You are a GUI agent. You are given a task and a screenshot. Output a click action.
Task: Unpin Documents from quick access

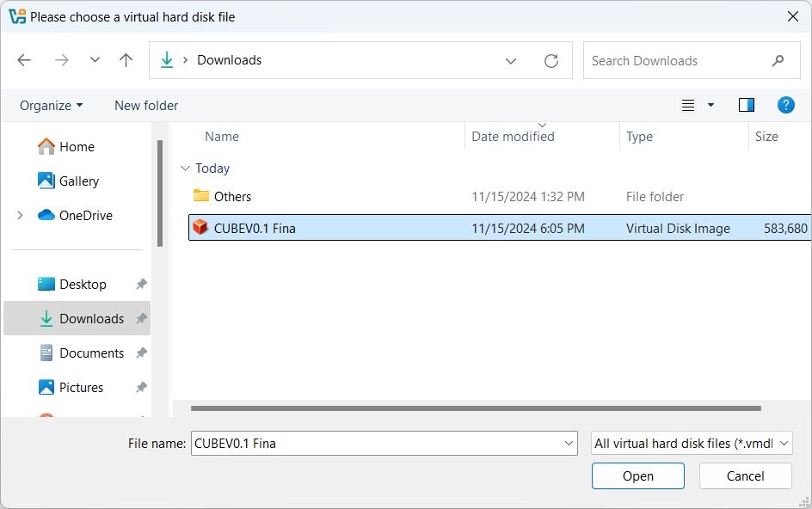(x=141, y=353)
